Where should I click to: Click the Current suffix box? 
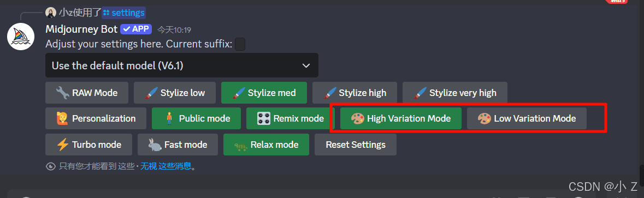click(x=240, y=44)
